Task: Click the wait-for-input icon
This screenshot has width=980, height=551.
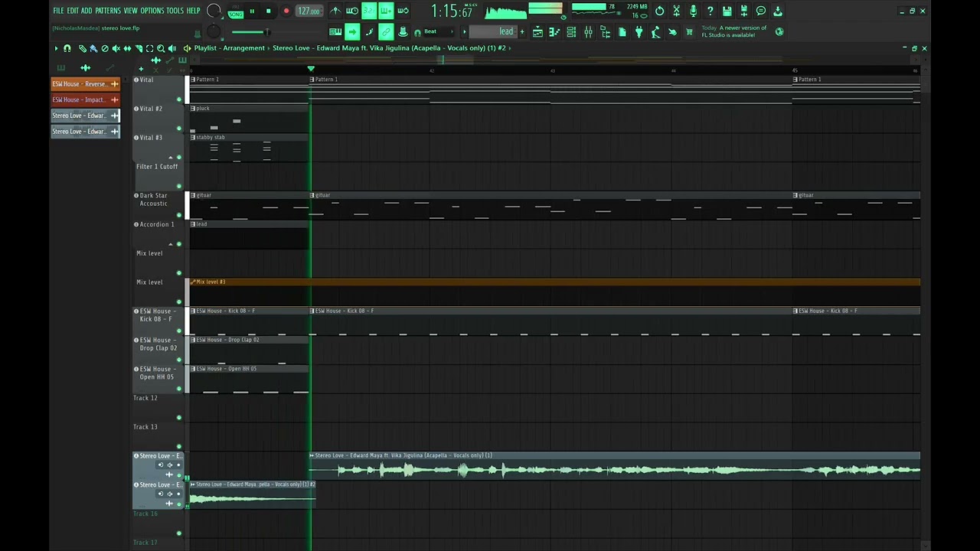Action: point(352,11)
